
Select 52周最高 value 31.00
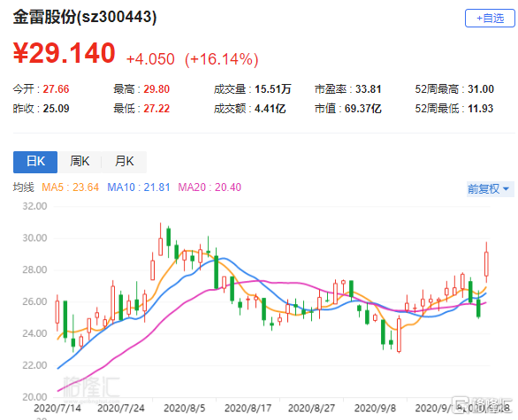coord(481,89)
